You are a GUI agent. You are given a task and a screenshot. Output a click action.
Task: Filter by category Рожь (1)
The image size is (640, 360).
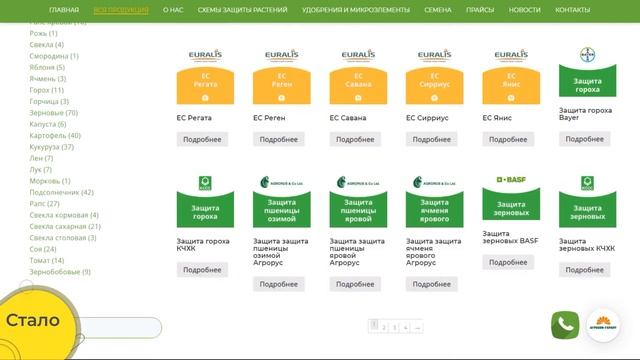[43, 33]
